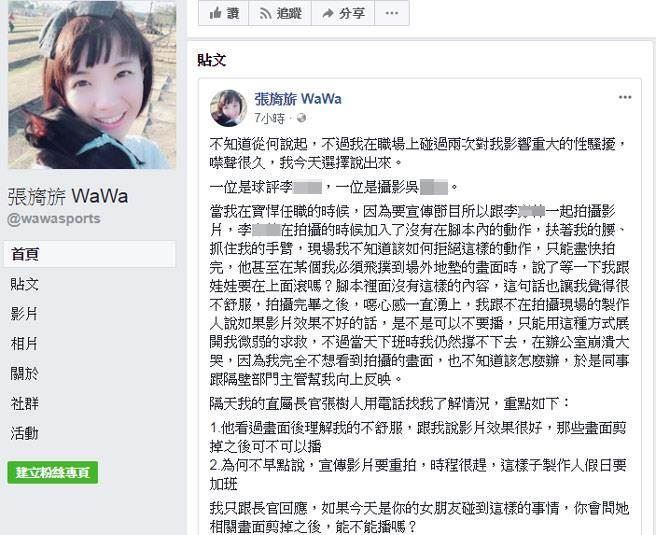Viewport: 656px width, 535px height.
Task: Go to 影片 section in sidebar
Action: pyautogui.click(x=24, y=314)
